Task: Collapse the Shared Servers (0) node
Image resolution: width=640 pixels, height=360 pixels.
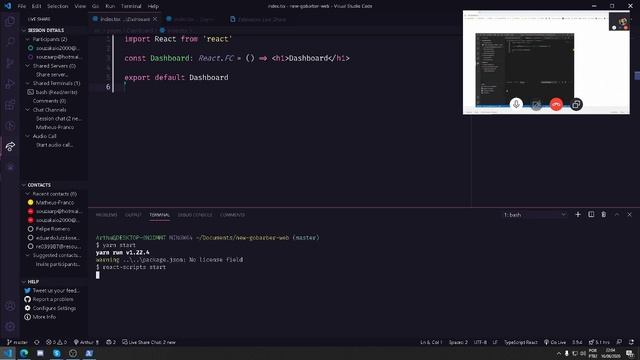Action: pyautogui.click(x=28, y=66)
